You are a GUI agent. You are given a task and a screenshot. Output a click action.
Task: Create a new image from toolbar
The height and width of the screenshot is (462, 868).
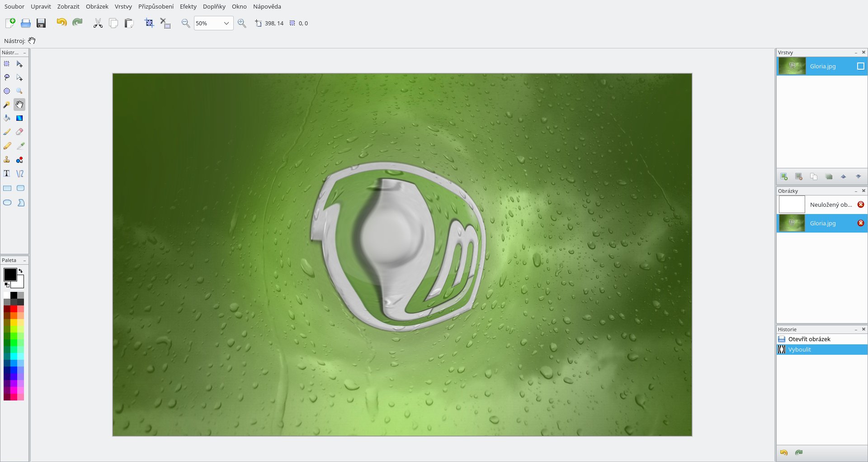click(x=10, y=23)
